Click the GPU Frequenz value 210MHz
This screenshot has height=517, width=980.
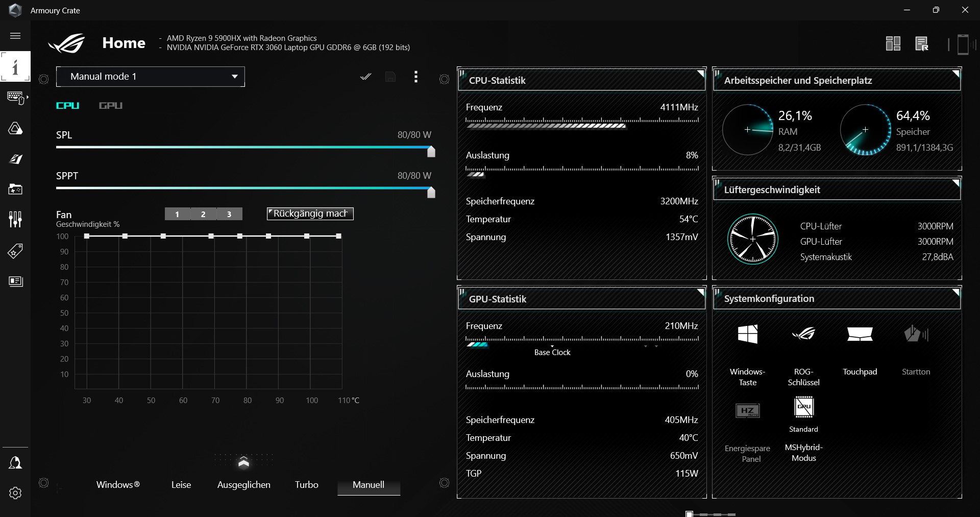coord(681,326)
